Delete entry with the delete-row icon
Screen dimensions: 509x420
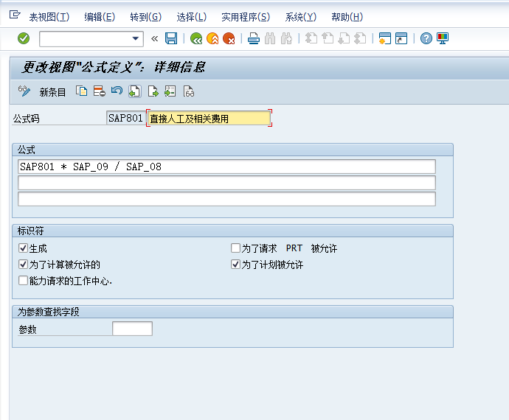(100, 91)
